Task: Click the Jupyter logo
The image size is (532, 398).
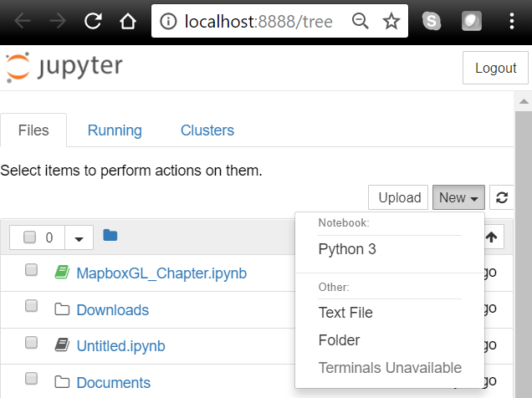Action: pos(64,67)
